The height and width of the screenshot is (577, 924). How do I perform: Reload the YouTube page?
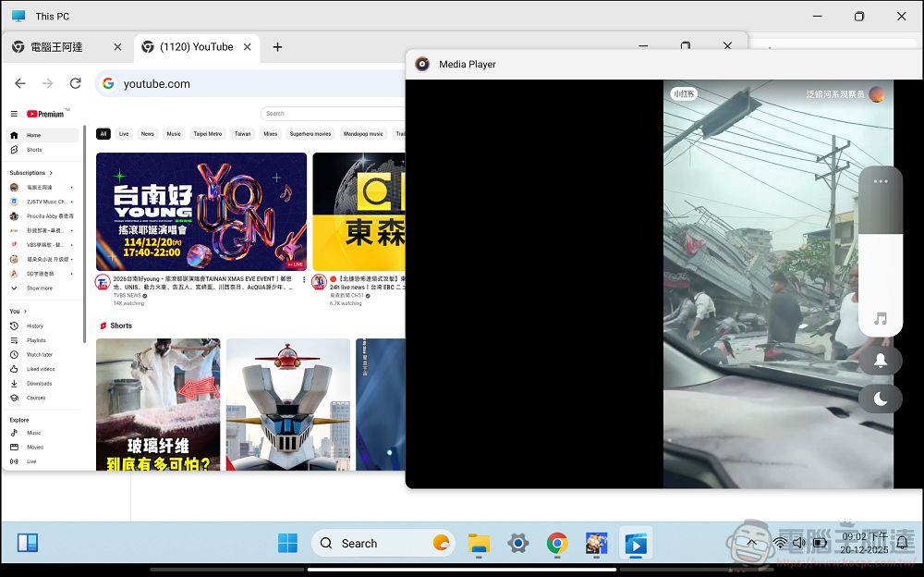coord(76,82)
